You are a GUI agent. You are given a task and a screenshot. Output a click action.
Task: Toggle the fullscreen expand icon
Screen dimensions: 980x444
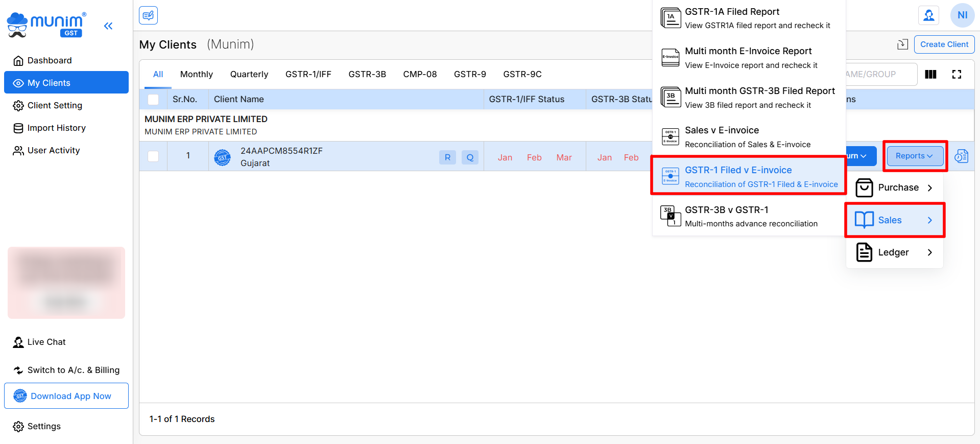[x=957, y=75]
